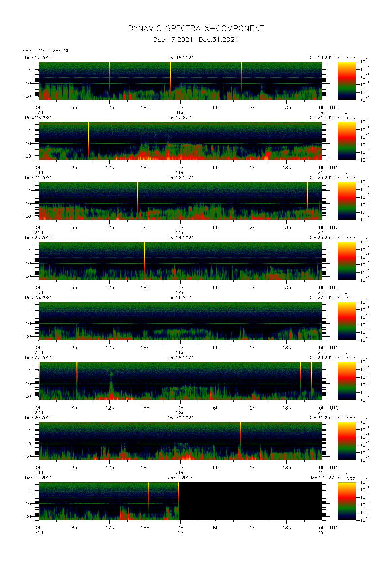
Task: Pick the color legend next to sixth spectrogram
Action: [347, 381]
